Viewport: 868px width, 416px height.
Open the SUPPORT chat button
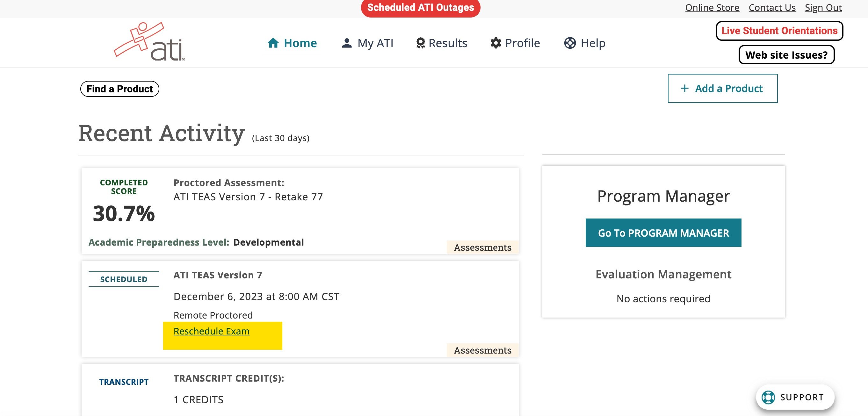tap(795, 397)
